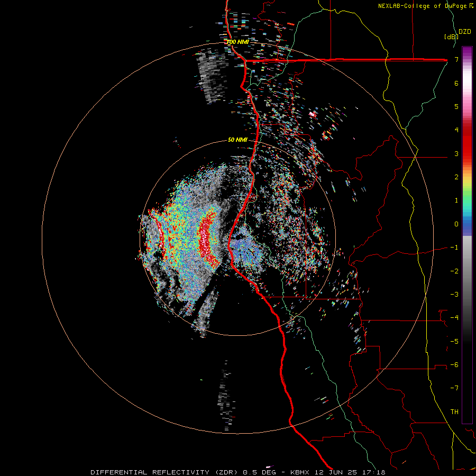Click the -6 value on the color scale
Screen dimensions: 476x476
coord(454,365)
